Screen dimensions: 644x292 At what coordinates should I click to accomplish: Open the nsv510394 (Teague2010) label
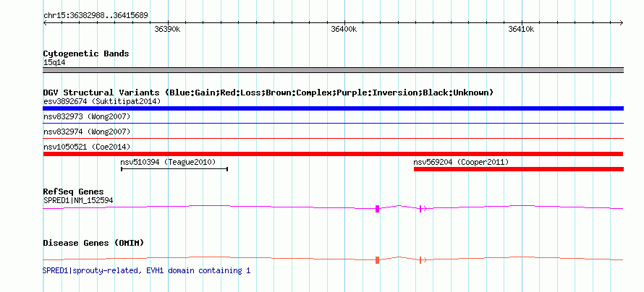[x=168, y=162]
